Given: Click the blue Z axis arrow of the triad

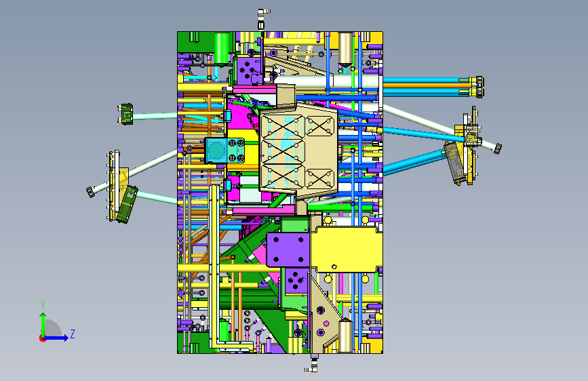Looking at the screenshot, I should click(x=56, y=338).
